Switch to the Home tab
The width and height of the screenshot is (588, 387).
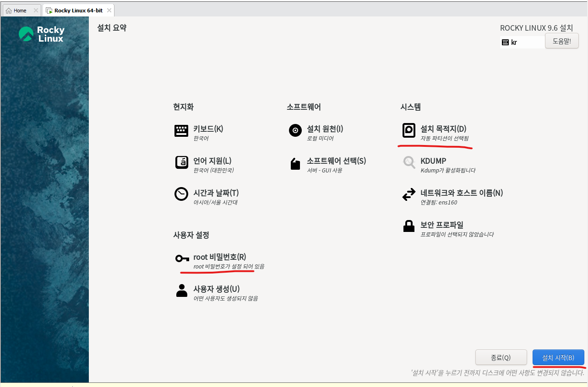(22, 11)
